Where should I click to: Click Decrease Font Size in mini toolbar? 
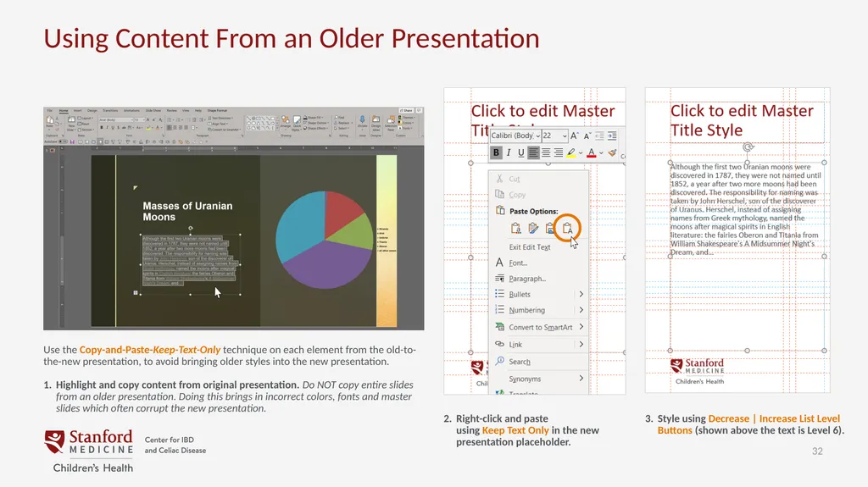587,136
